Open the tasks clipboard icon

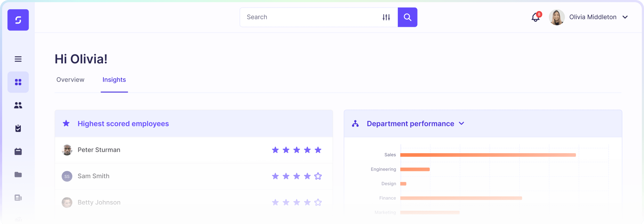(x=18, y=128)
